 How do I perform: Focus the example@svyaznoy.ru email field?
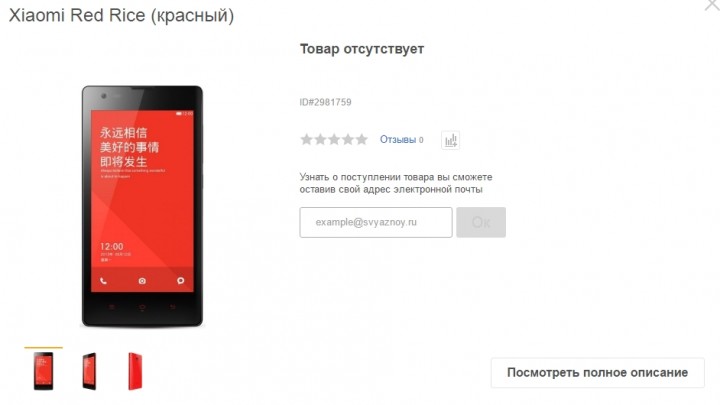[376, 222]
